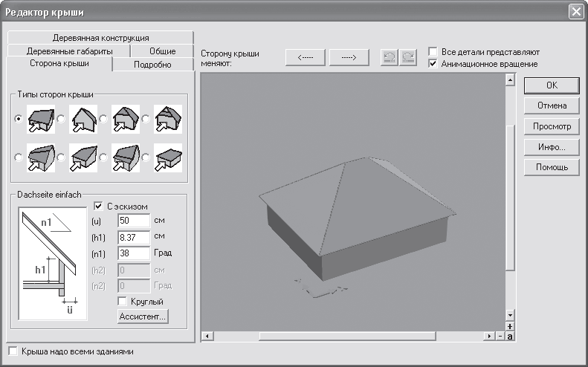
Task: Check 'Крыша надо всеми зданиями' option
Action: pos(12,351)
